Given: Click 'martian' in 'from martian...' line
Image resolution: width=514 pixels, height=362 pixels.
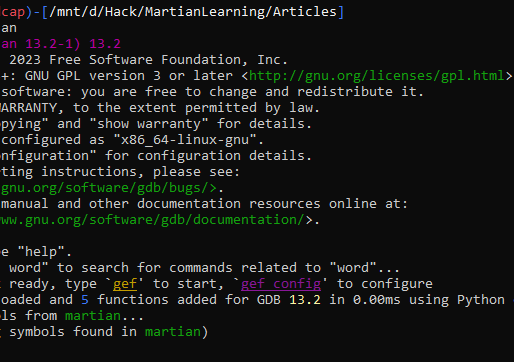Looking at the screenshot, I should 93,316.
